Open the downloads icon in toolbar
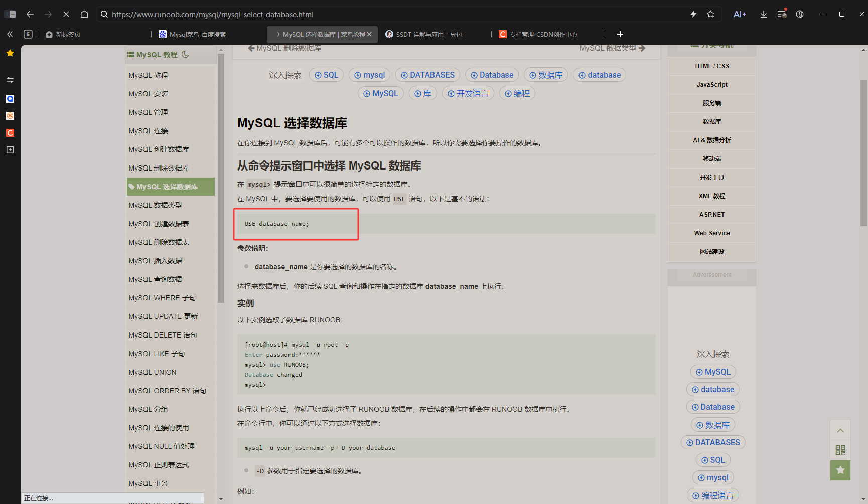 click(764, 14)
